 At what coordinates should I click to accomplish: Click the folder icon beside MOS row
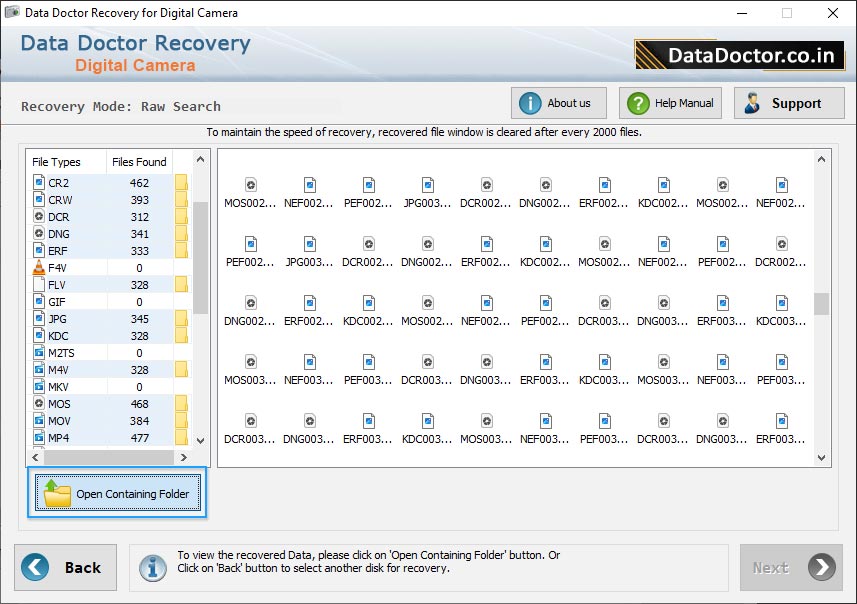pos(181,404)
